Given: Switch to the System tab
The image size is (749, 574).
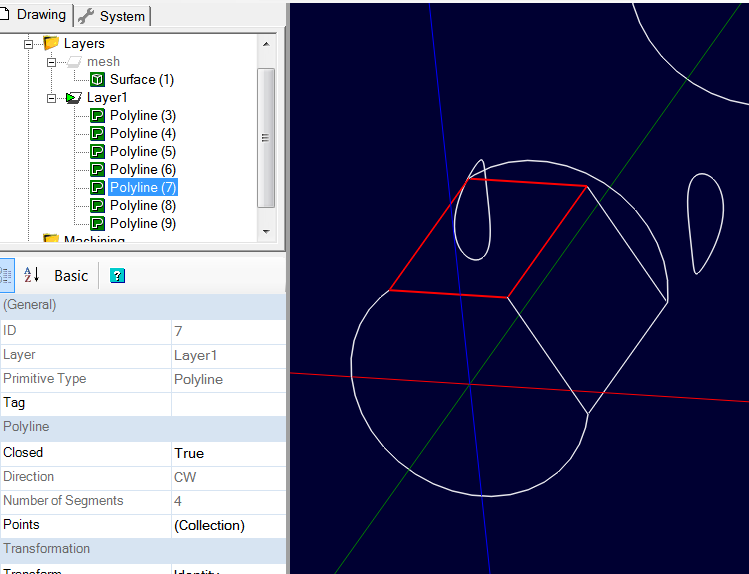Looking at the screenshot, I should pos(112,16).
